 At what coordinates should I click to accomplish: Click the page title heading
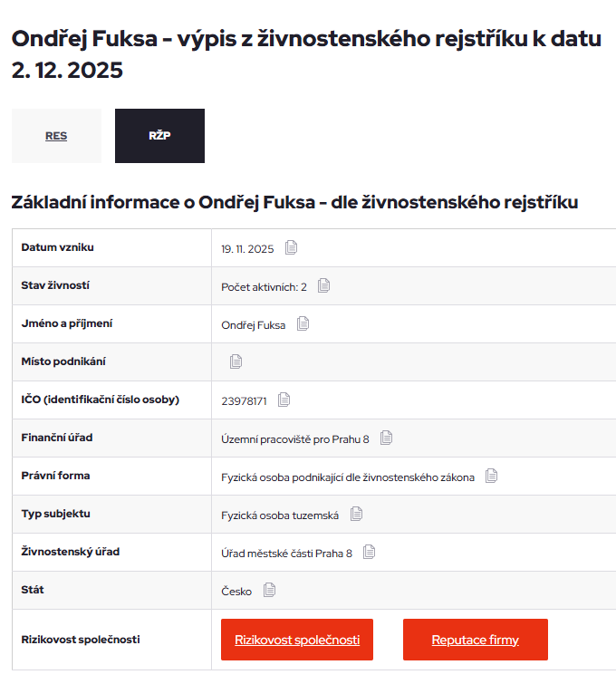[x=305, y=54]
